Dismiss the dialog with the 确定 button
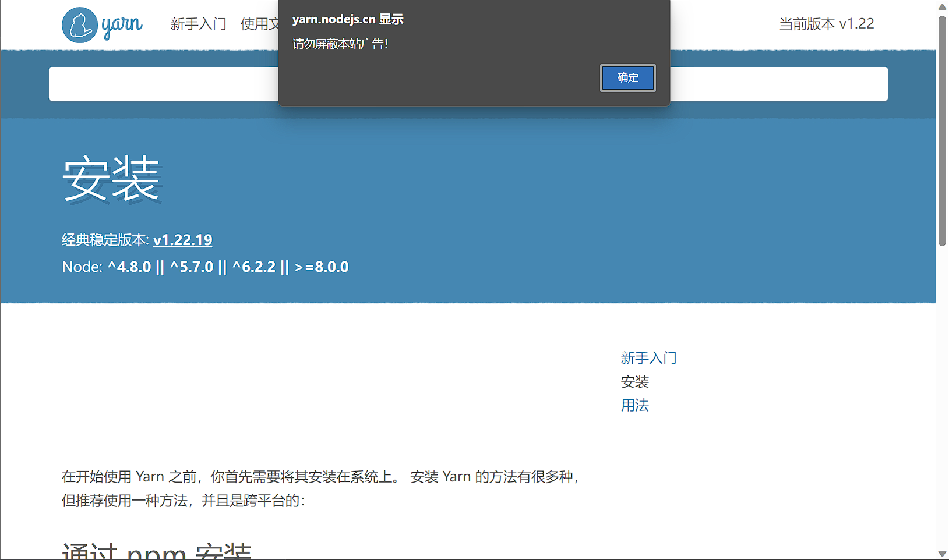This screenshot has height=560, width=949. pos(627,77)
